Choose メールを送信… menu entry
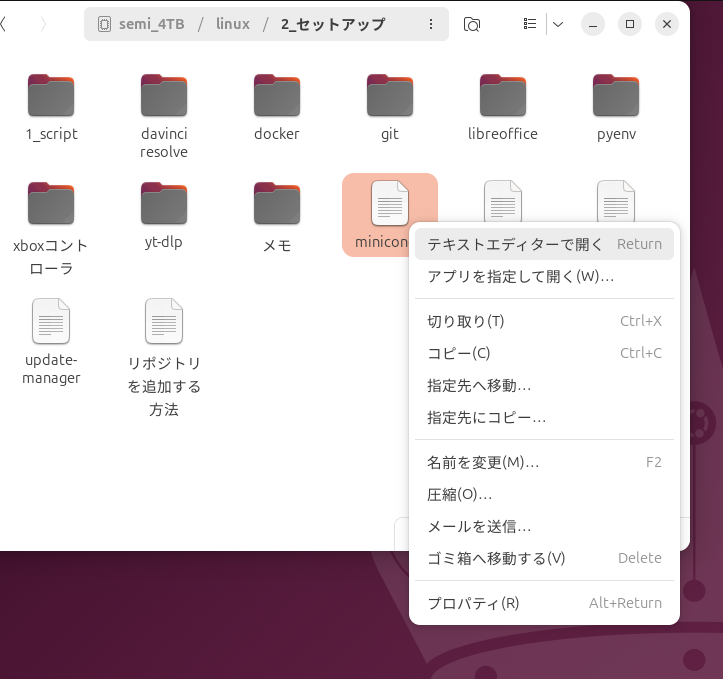The height and width of the screenshot is (679, 723). 544,526
